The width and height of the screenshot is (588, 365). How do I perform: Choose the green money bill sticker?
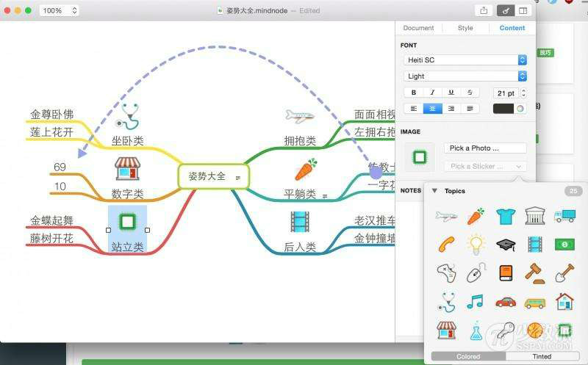[564, 245]
